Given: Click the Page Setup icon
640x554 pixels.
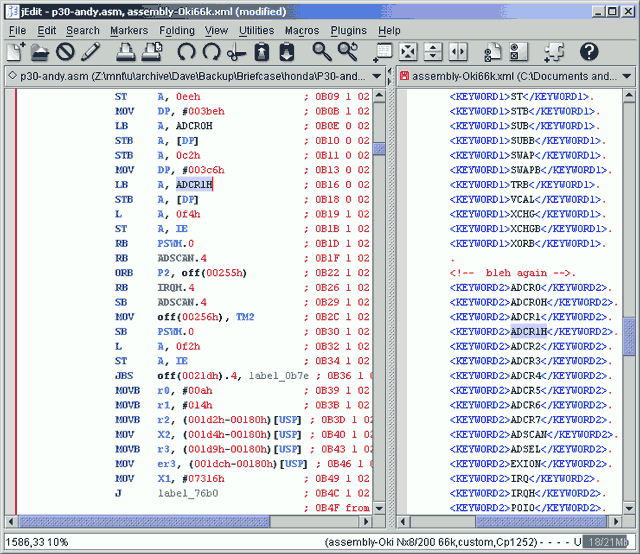Looking at the screenshot, I should tap(152, 52).
